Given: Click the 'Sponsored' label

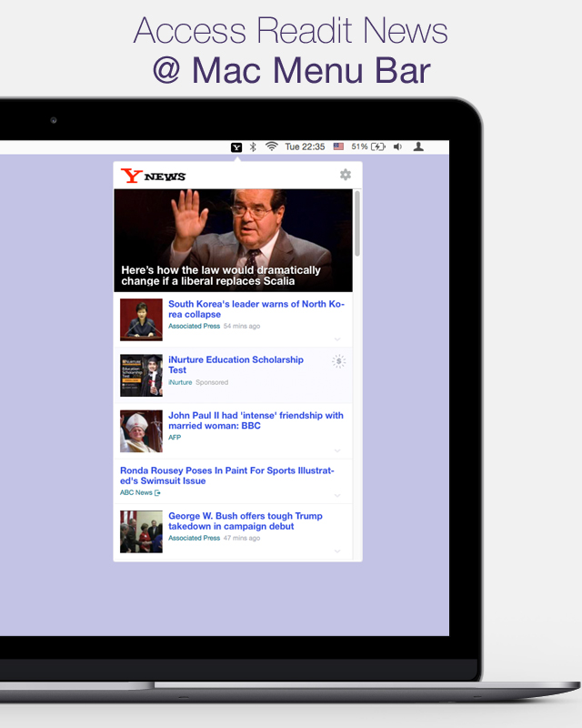Looking at the screenshot, I should (x=212, y=382).
